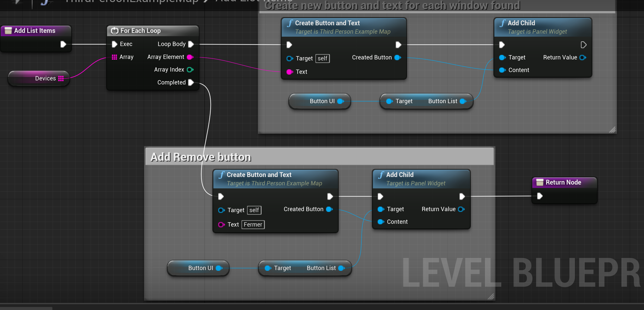Click the Array Element pink output pin

[190, 57]
